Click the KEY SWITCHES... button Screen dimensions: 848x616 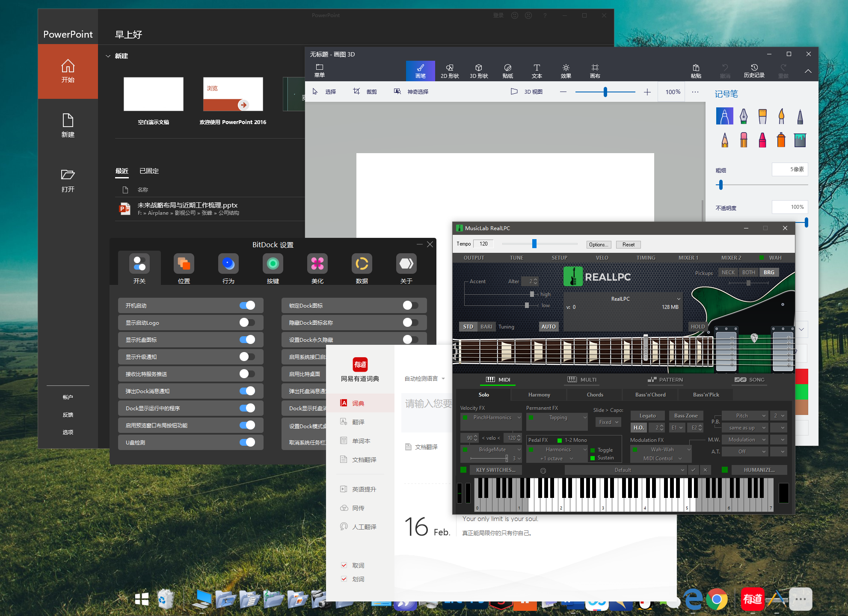coord(496,470)
